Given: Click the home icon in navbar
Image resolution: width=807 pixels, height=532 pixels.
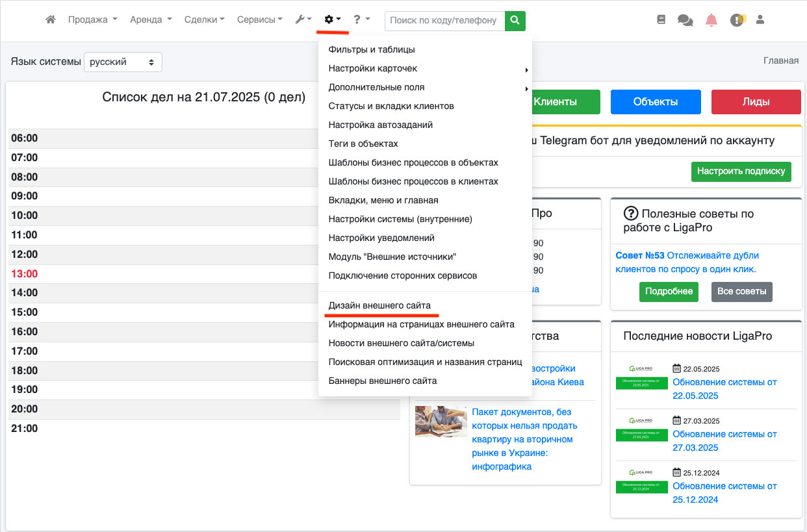Looking at the screenshot, I should pyautogui.click(x=51, y=20).
